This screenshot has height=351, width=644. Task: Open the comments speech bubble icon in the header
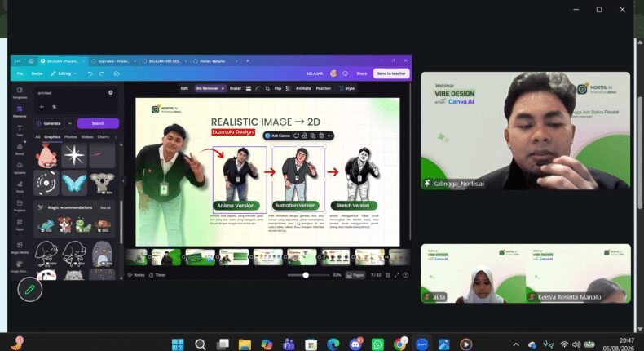[345, 73]
